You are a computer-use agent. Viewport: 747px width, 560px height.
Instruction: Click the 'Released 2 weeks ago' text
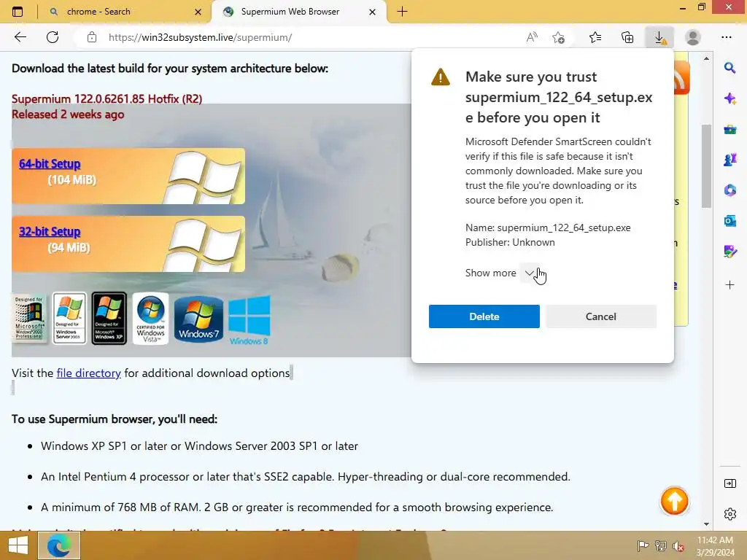point(68,114)
